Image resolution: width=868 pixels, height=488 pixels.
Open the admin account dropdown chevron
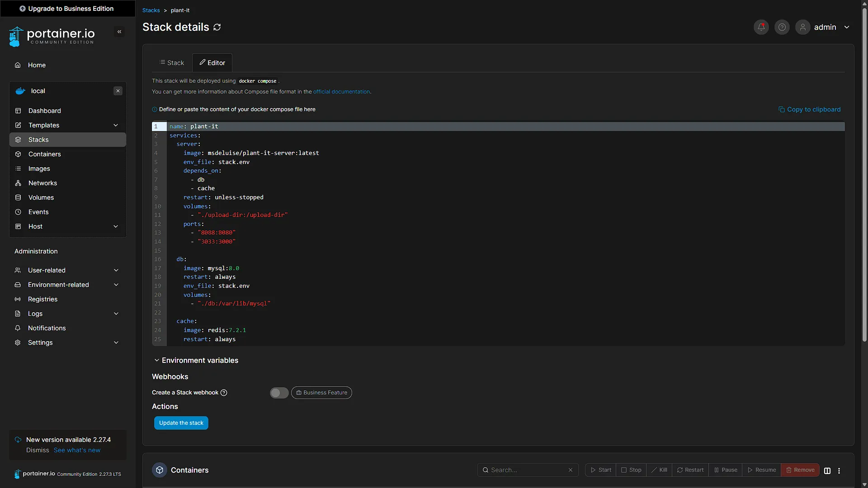[847, 27]
